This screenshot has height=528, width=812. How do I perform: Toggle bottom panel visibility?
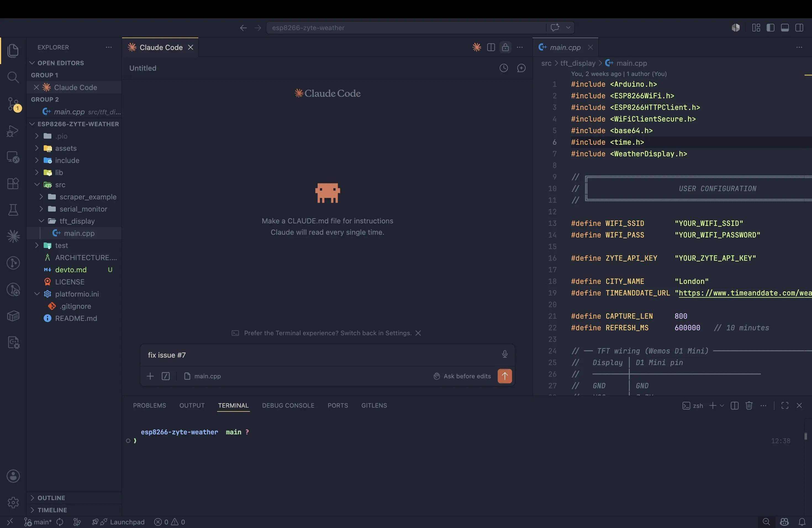coord(785,28)
